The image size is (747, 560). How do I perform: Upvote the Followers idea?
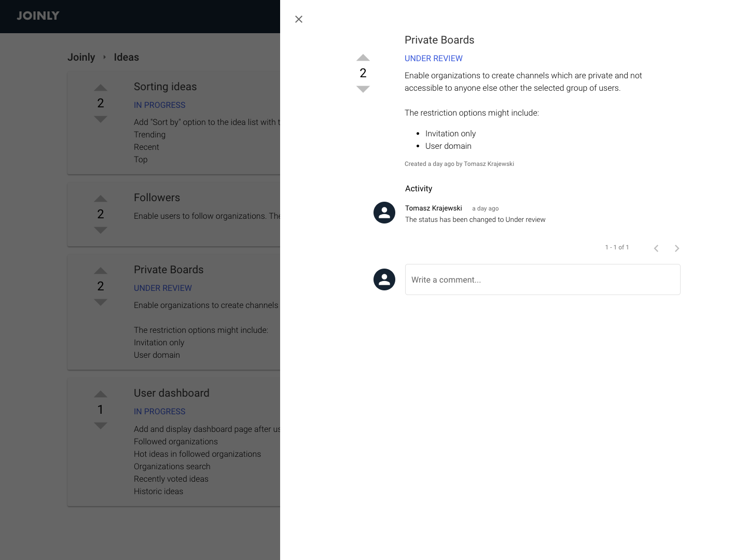point(101,199)
